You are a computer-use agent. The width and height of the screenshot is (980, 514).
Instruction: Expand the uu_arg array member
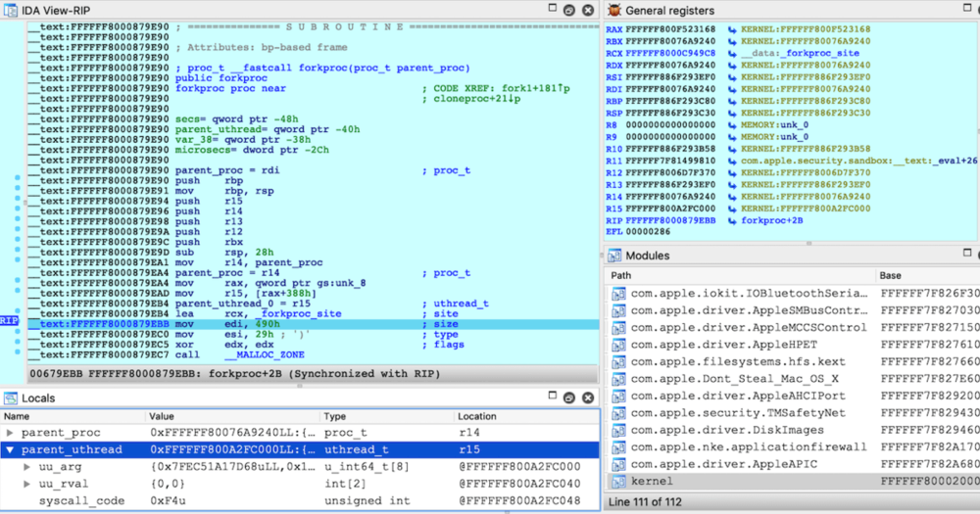28,468
